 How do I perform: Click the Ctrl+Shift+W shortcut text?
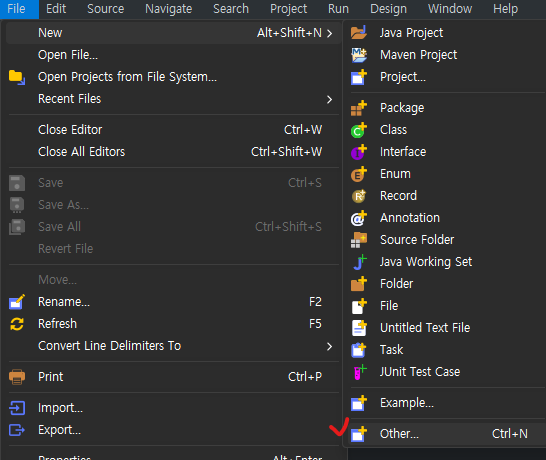pyautogui.click(x=287, y=152)
